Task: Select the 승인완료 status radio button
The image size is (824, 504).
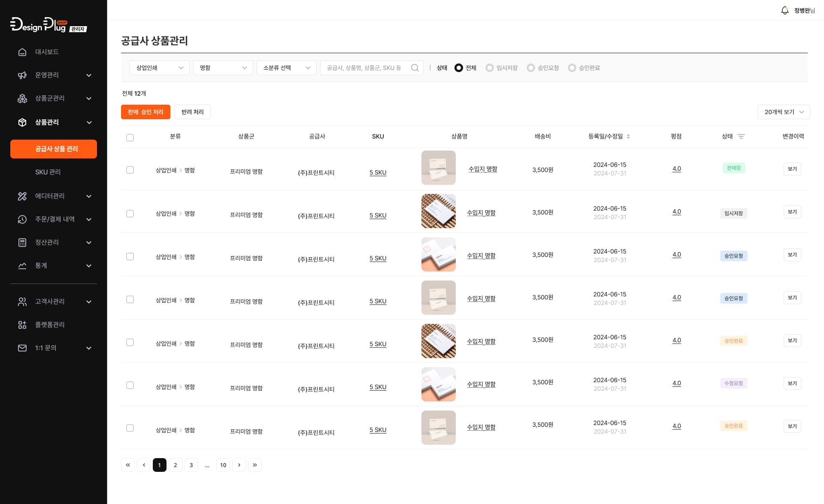Action: (x=572, y=68)
